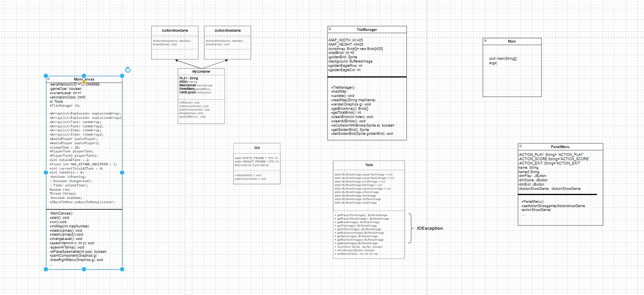Click '-btnPlay : JButton' in PanelMenu

[532, 176]
